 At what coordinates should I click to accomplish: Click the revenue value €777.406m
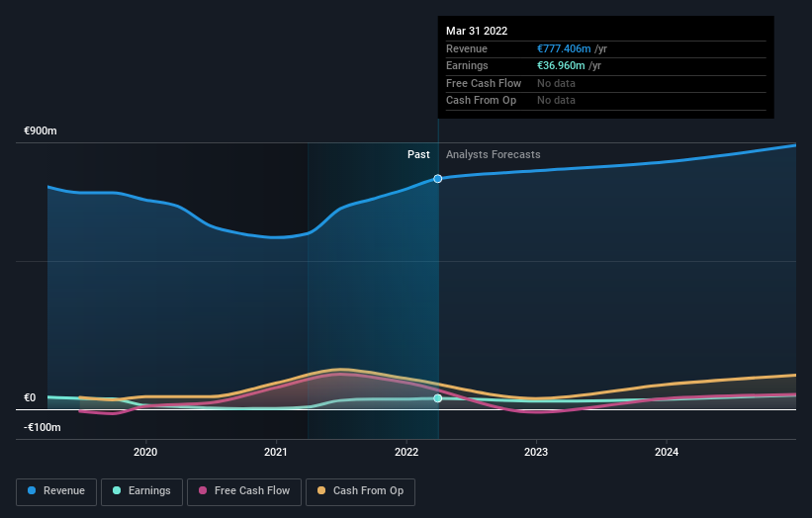(564, 48)
